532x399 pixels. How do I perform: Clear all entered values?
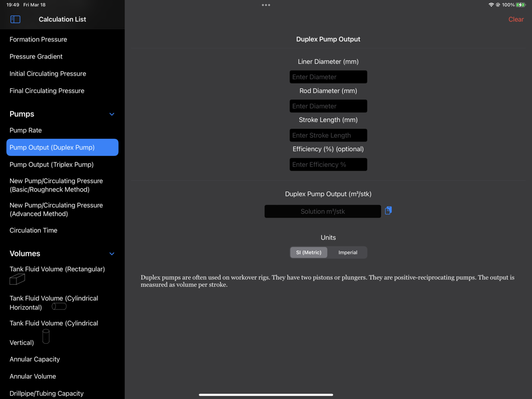516,19
